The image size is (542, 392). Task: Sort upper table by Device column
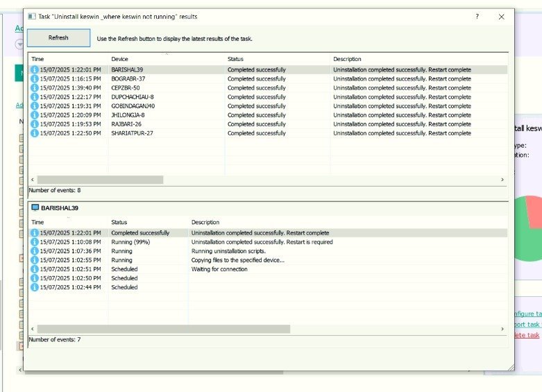119,59
